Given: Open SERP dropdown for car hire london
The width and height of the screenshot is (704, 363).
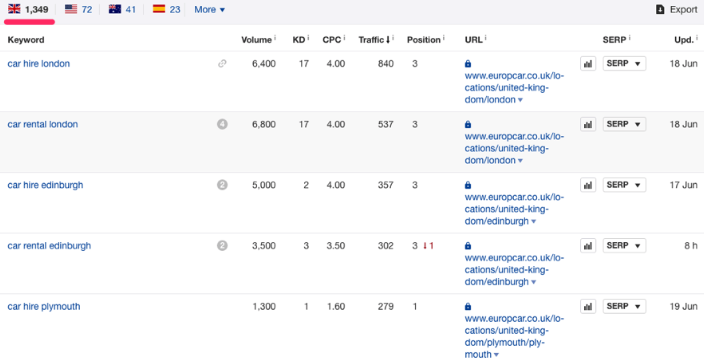Looking at the screenshot, I should click(624, 64).
